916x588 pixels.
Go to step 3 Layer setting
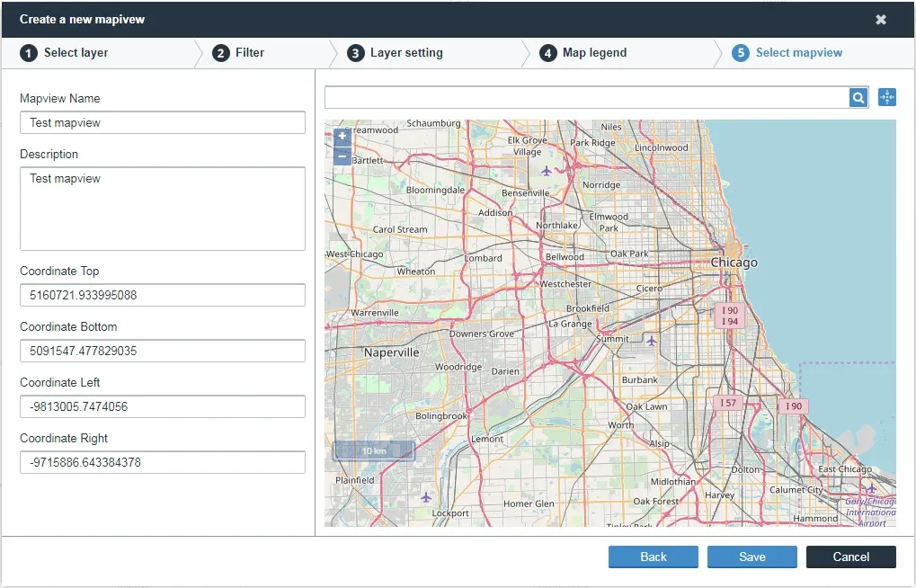(x=395, y=53)
